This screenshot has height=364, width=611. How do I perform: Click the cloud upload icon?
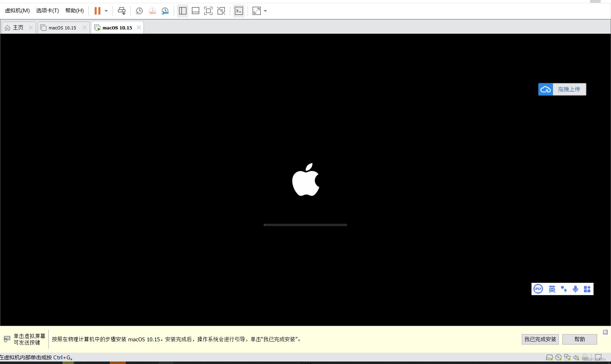pos(546,89)
